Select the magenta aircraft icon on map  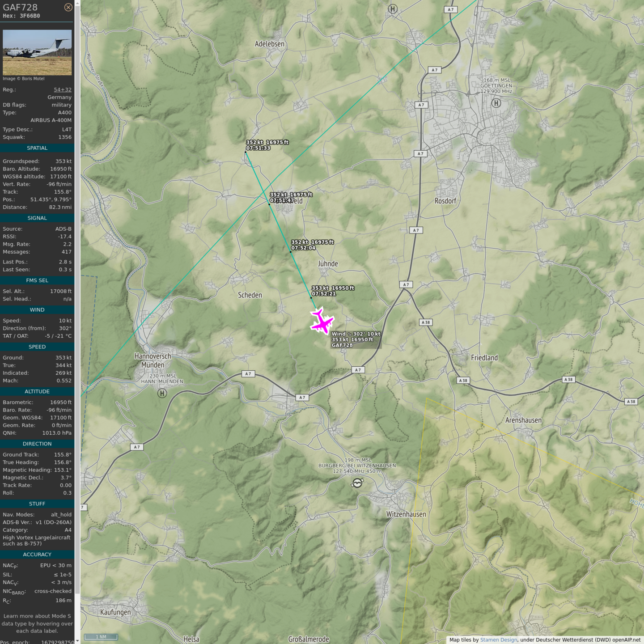[x=322, y=322]
